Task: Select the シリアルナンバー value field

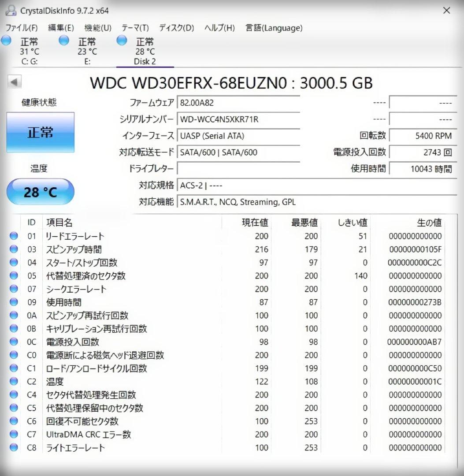Action: (238, 119)
